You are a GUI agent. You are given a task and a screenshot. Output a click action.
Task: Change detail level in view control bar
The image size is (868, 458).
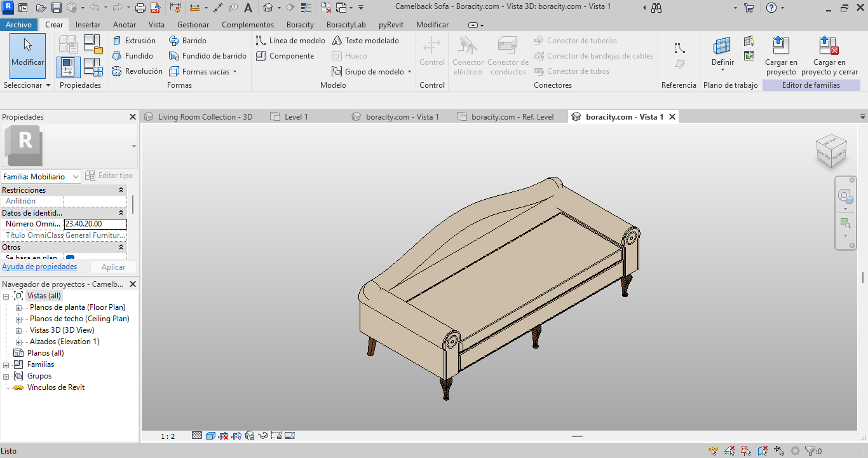pyautogui.click(x=197, y=436)
